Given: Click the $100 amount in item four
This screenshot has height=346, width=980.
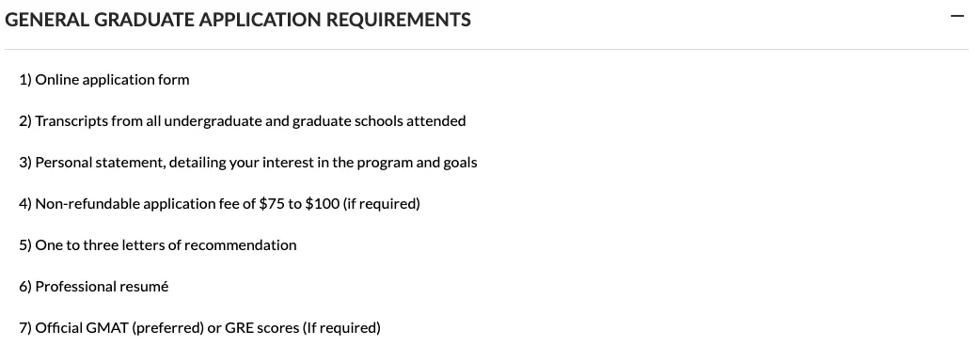Looking at the screenshot, I should pos(323,204).
